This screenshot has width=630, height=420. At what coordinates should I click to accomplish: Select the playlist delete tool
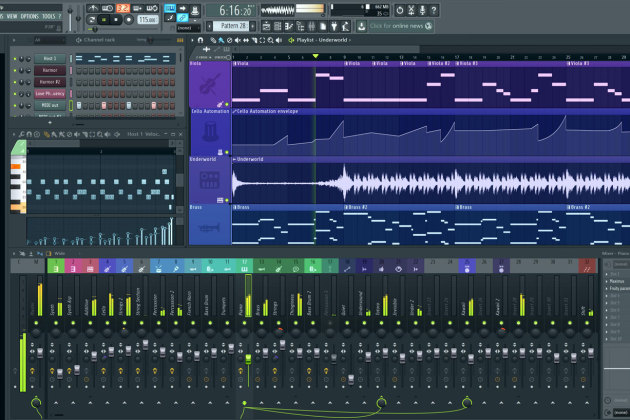(x=229, y=40)
